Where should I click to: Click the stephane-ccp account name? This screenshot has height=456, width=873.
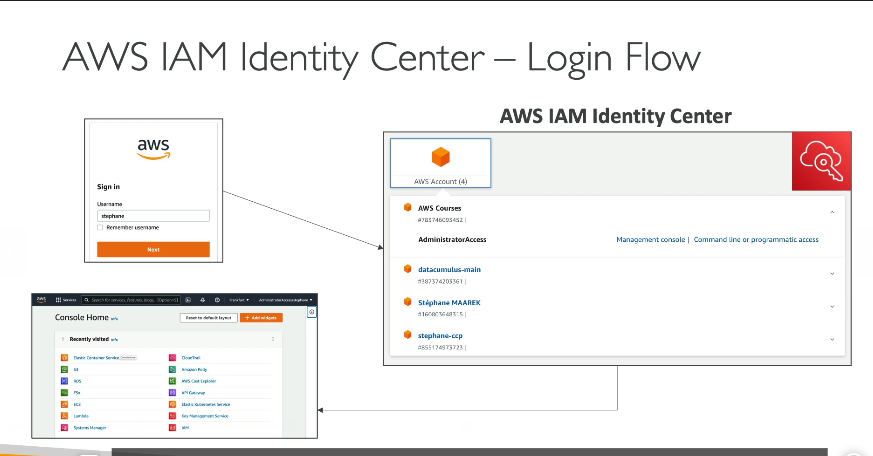tap(440, 335)
